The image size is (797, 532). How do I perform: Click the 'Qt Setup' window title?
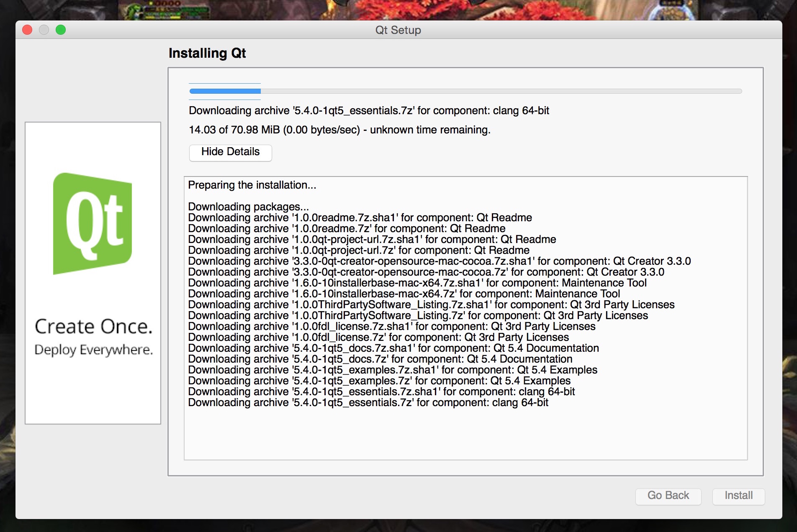[x=398, y=30]
